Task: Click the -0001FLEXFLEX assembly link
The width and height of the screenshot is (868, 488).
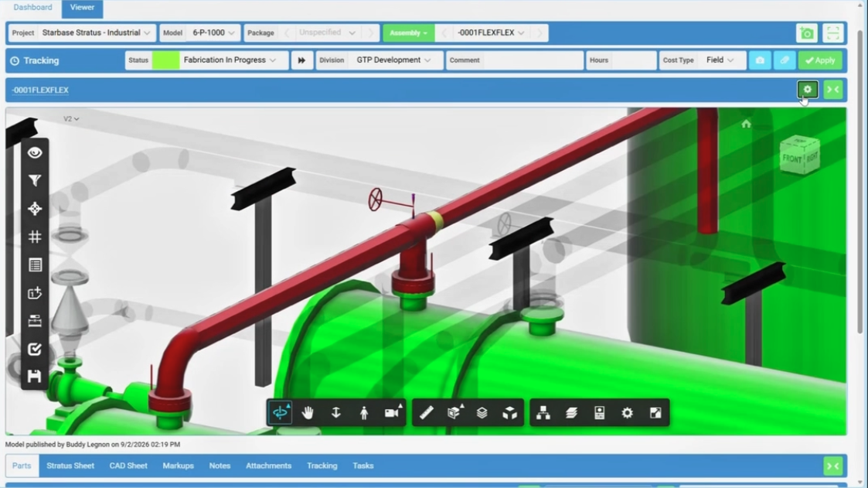Action: coord(40,90)
